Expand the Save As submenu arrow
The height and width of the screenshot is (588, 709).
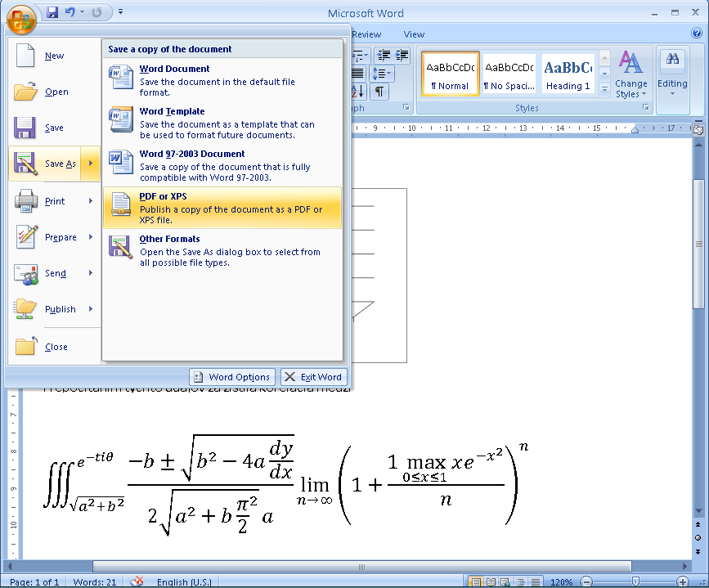(91, 164)
